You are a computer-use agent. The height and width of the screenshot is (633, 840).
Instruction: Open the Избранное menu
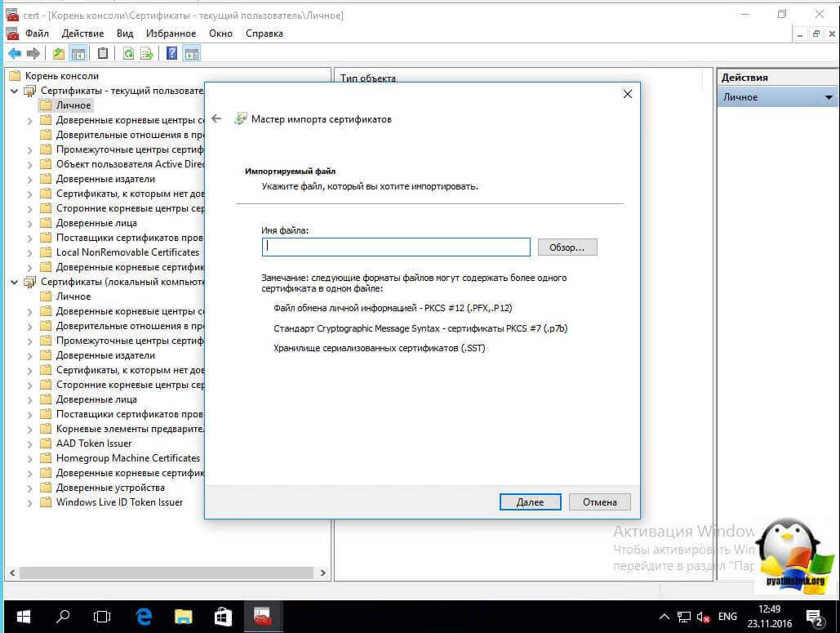pos(171,33)
